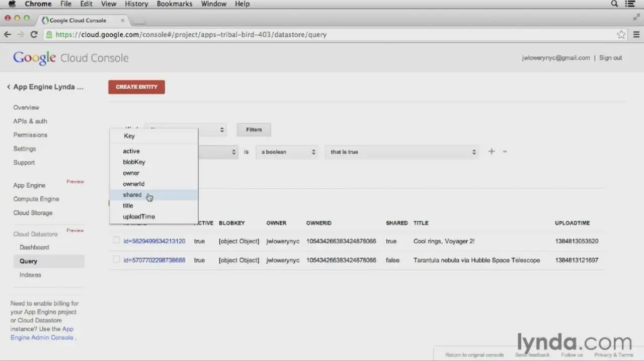Click the Google Cloud Console logo

[71, 58]
